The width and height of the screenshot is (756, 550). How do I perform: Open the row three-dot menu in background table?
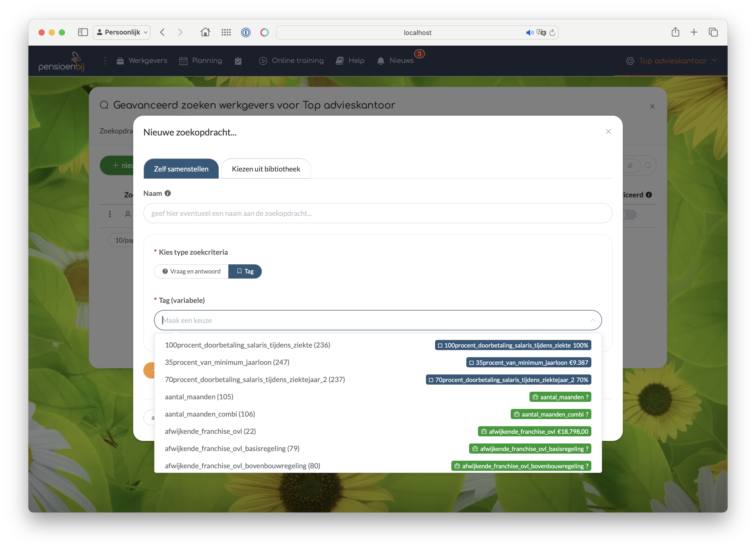tap(110, 214)
